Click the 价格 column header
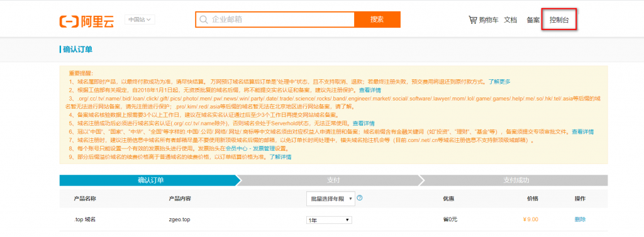The width and height of the screenshot is (644, 237). (x=533, y=199)
